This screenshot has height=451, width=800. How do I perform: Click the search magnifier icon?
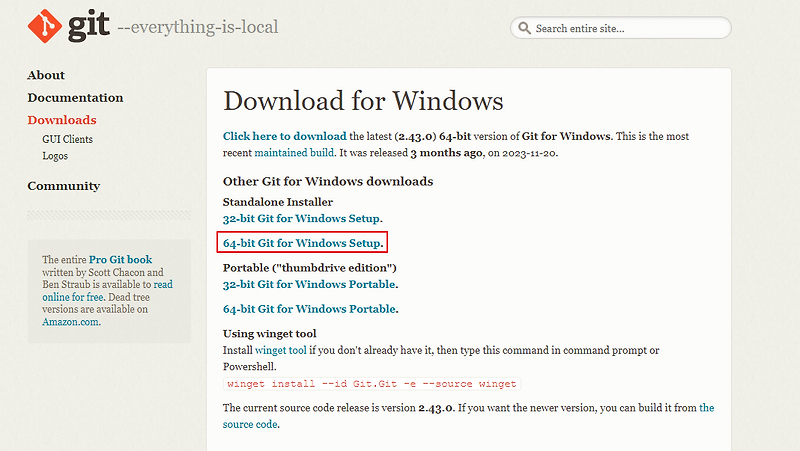pyautogui.click(x=524, y=28)
